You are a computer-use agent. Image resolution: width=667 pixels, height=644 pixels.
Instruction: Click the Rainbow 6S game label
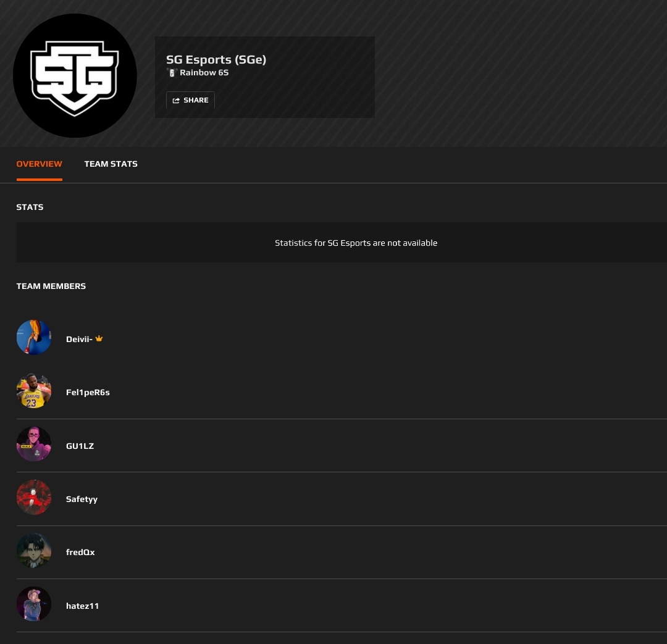tap(204, 73)
